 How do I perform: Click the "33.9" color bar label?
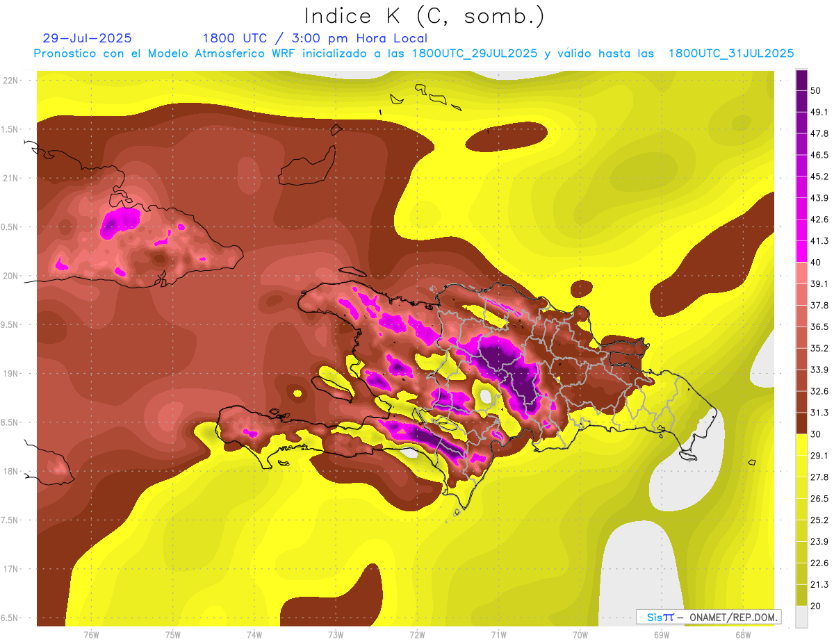click(x=821, y=369)
